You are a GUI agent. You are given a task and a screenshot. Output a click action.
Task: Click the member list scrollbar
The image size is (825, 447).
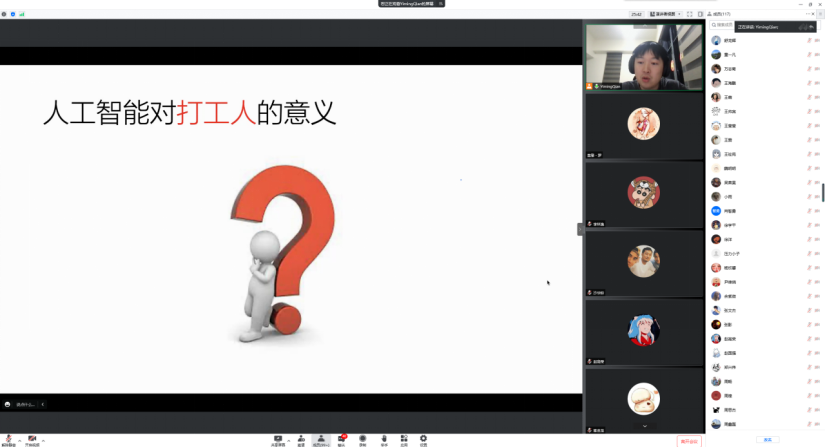822,192
